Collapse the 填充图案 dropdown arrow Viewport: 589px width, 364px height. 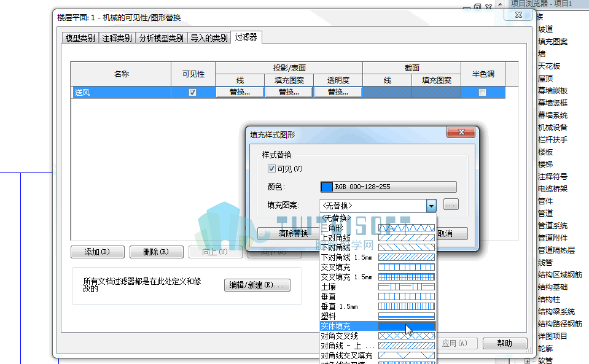point(431,206)
